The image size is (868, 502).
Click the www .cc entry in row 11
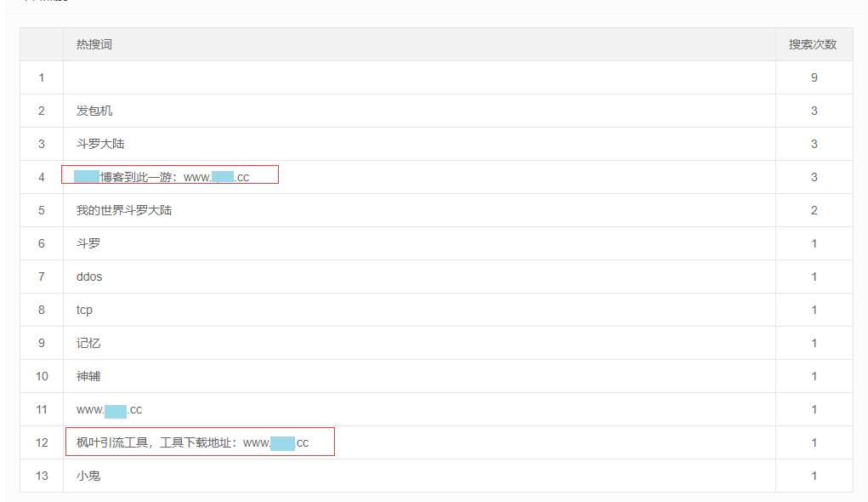click(109, 409)
